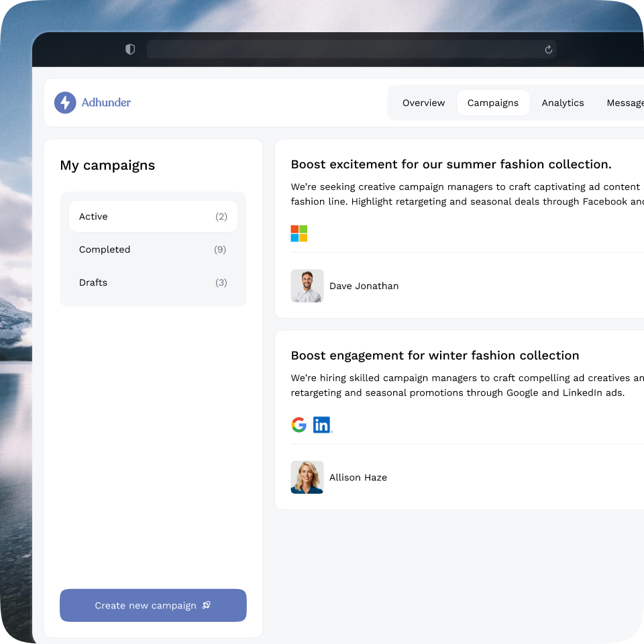Open the Overview tab
This screenshot has height=644, width=644.
[x=423, y=103]
